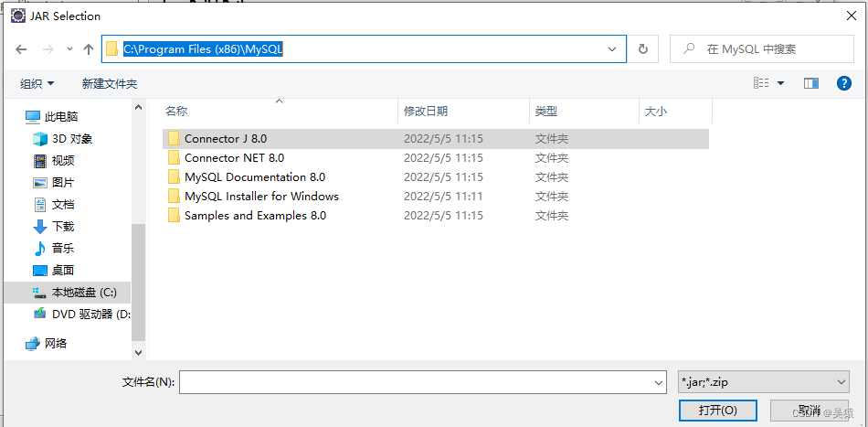Select Samples and Examples 8.0 folder
The height and width of the screenshot is (427, 868).
tap(436, 216)
